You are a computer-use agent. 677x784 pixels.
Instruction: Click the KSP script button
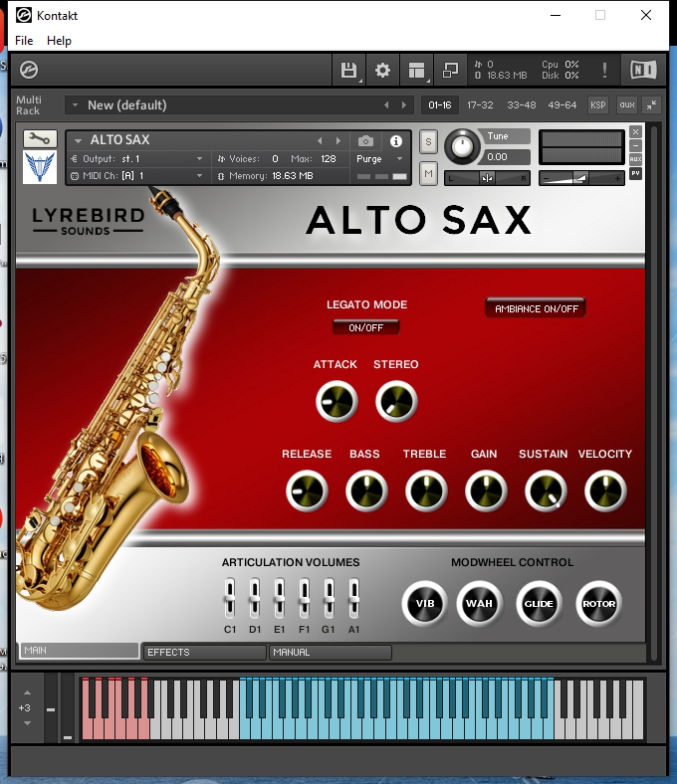click(597, 105)
